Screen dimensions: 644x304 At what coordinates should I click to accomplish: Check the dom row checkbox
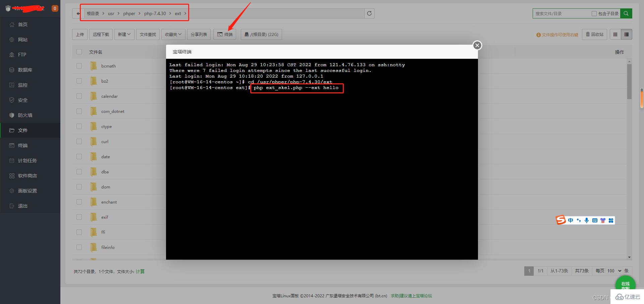tap(79, 187)
